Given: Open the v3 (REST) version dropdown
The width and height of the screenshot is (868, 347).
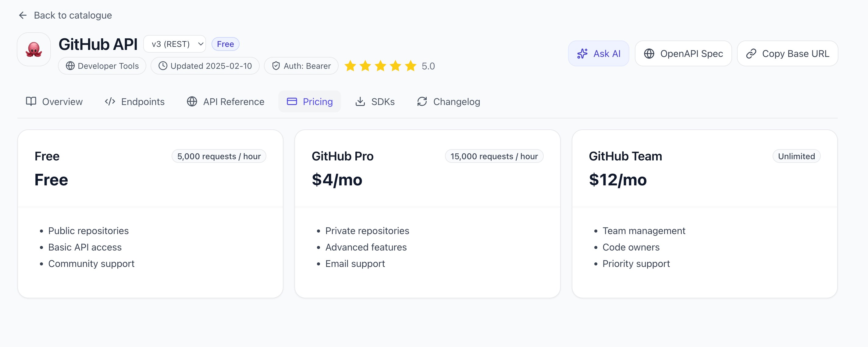Looking at the screenshot, I should pos(174,44).
